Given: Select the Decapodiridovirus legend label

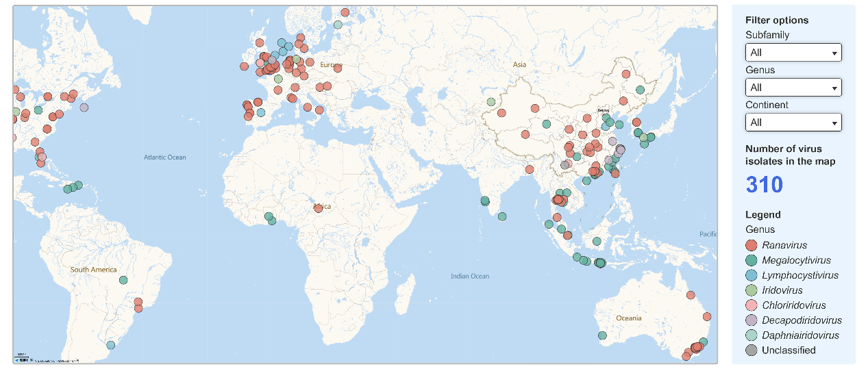Looking at the screenshot, I should tap(802, 320).
